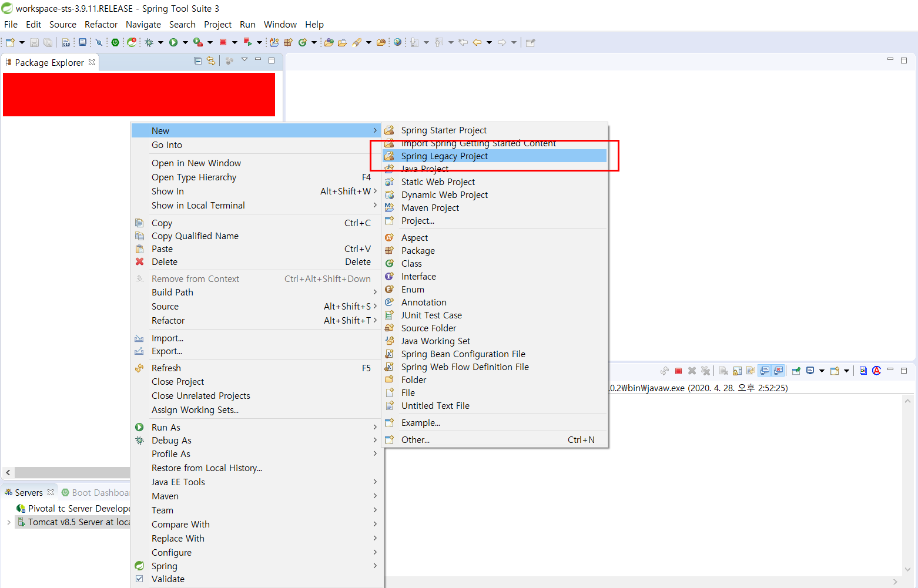
Task: Click Open in New Window entry
Action: pyautogui.click(x=257, y=163)
